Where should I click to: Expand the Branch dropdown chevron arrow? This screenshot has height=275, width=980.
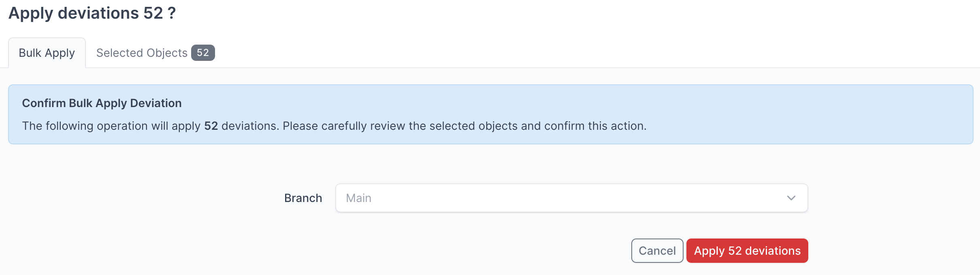tap(791, 198)
